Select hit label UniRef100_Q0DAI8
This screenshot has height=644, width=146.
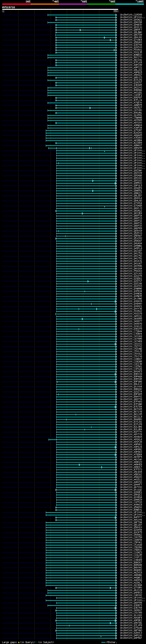(x=131, y=301)
